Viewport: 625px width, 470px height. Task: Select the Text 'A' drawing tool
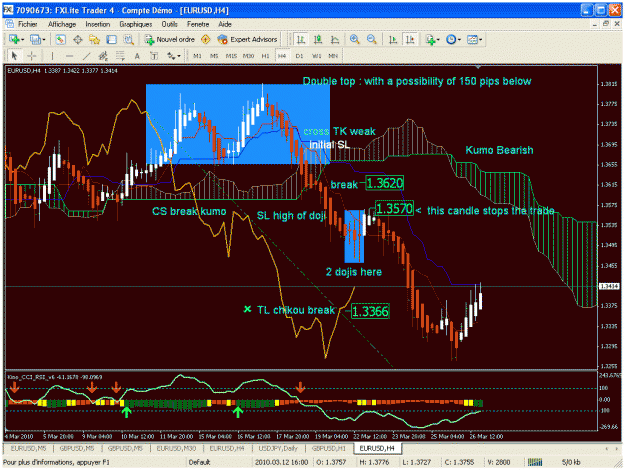click(x=137, y=56)
